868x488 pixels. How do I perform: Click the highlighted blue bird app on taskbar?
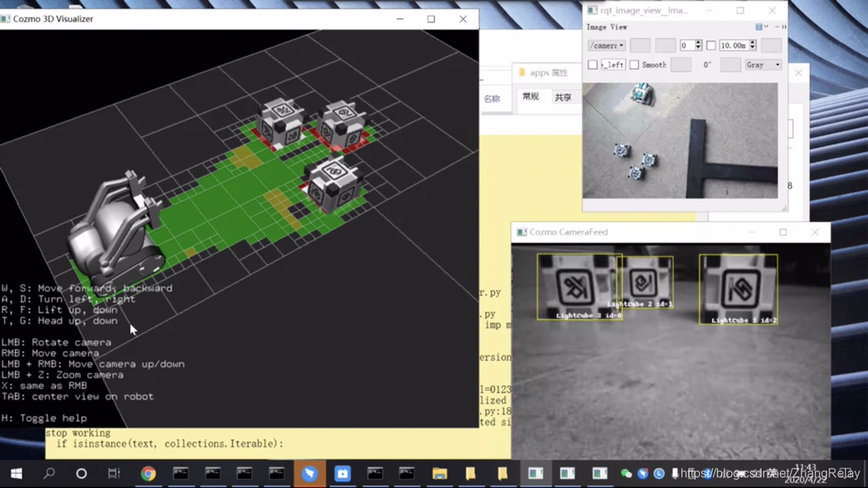[309, 473]
